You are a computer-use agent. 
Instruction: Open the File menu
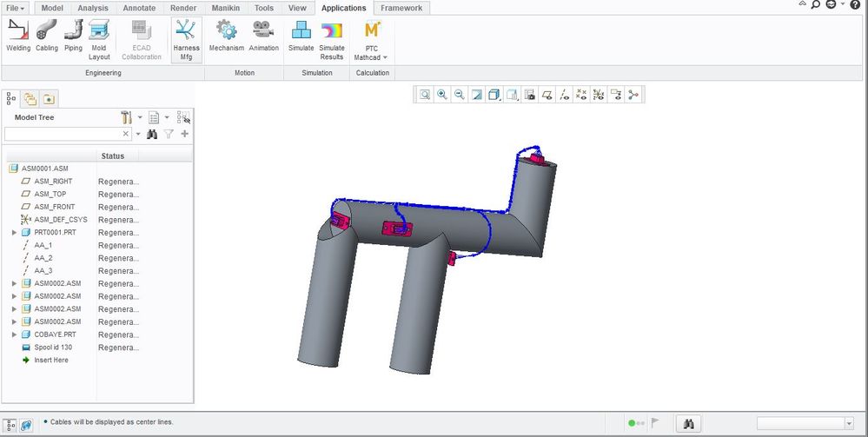pyautogui.click(x=16, y=8)
